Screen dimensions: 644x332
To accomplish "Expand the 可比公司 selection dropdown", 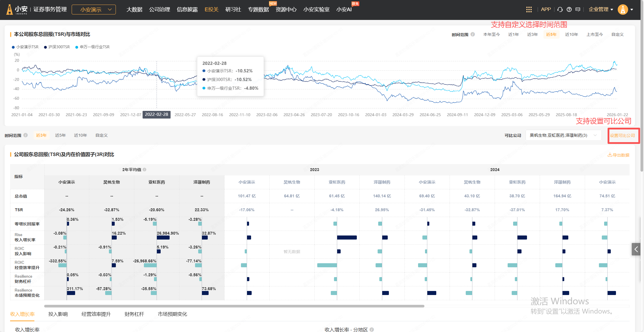I will 563,135.
